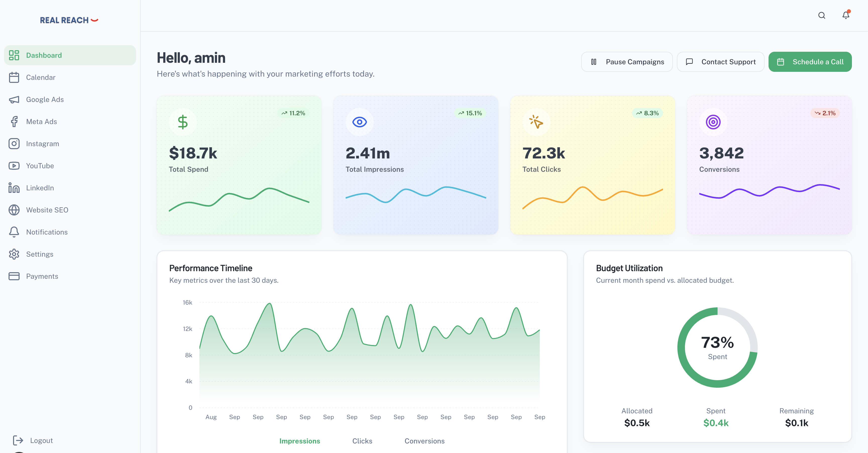Switch chart to Impressions metric
Image resolution: width=868 pixels, height=453 pixels.
[x=300, y=441]
